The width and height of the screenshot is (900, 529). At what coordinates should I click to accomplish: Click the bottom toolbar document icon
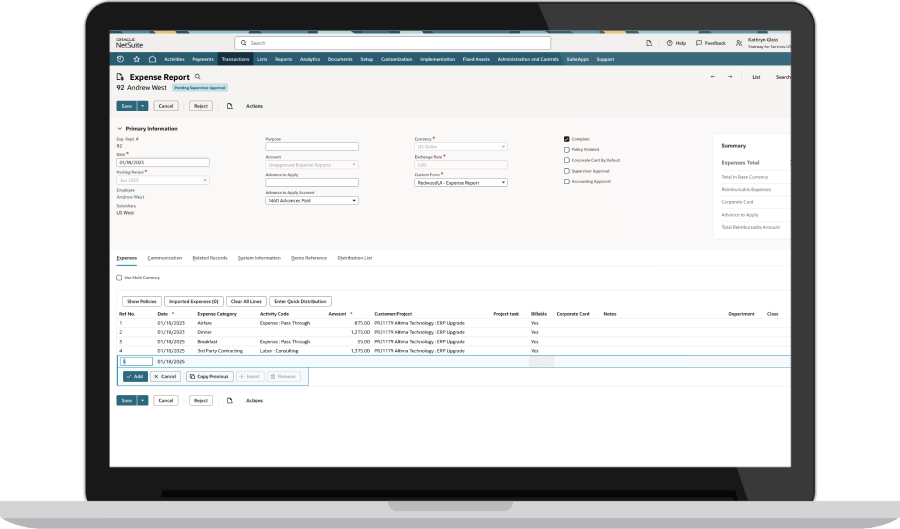point(230,400)
